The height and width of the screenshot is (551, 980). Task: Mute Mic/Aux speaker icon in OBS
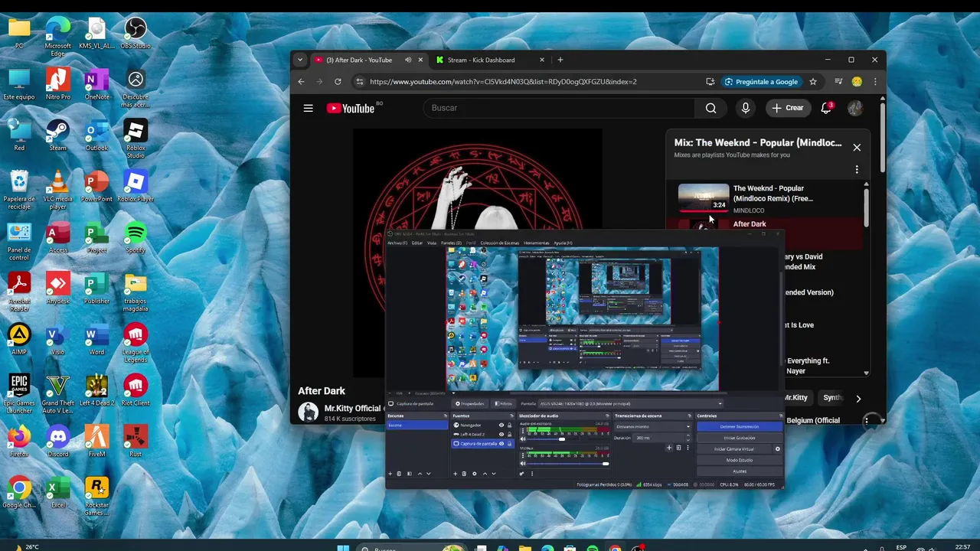523,464
